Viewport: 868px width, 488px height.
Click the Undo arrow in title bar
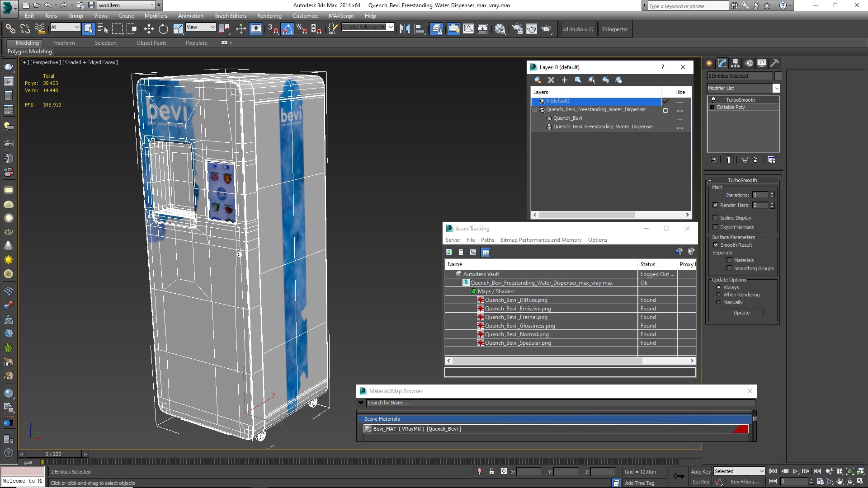[x=48, y=5]
